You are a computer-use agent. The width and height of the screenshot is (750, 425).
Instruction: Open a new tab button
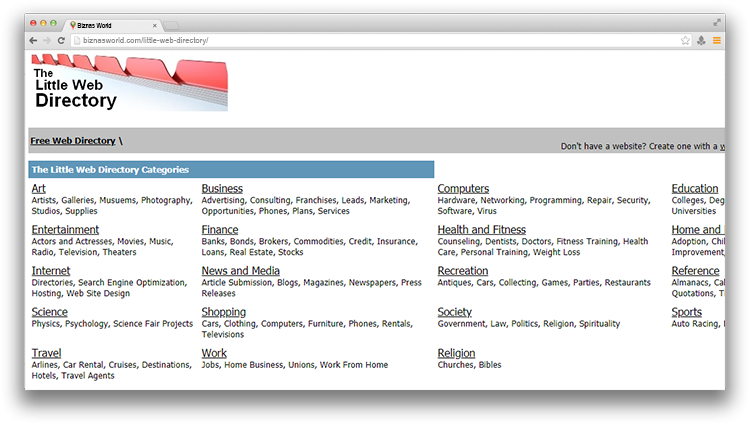(171, 24)
